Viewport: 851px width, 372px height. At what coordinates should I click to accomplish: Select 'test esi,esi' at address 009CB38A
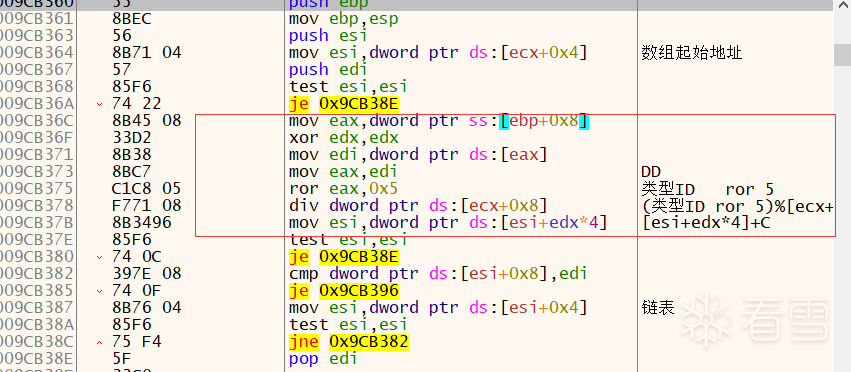(348, 325)
